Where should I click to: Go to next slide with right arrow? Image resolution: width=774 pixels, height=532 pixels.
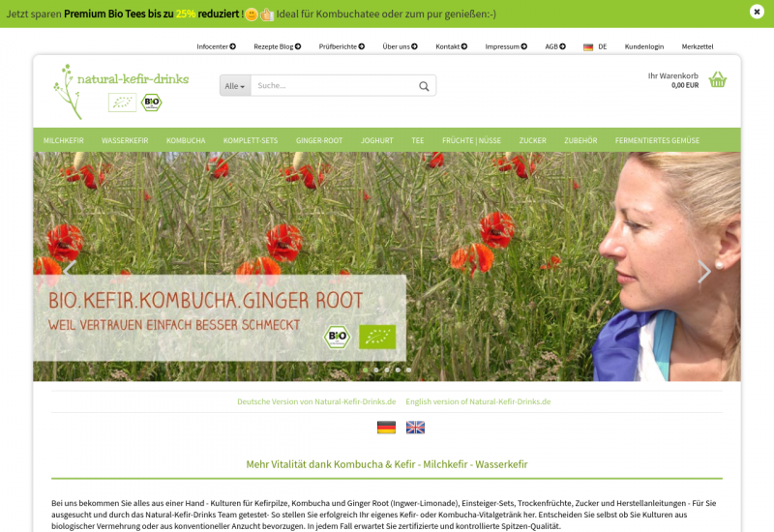703,272
